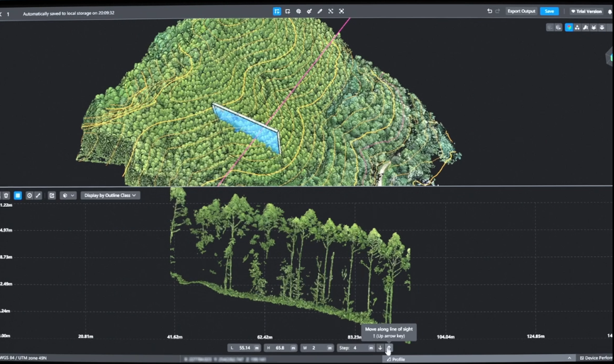Viewport: 614px width, 364px height.
Task: Expand the color palette dropdown in profile toolbar
Action: pyautogui.click(x=68, y=195)
